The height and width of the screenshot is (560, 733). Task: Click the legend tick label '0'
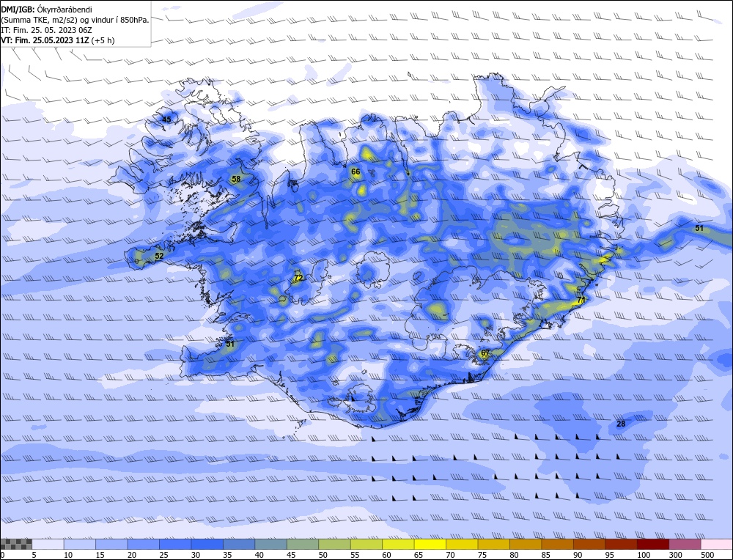coord(2,555)
